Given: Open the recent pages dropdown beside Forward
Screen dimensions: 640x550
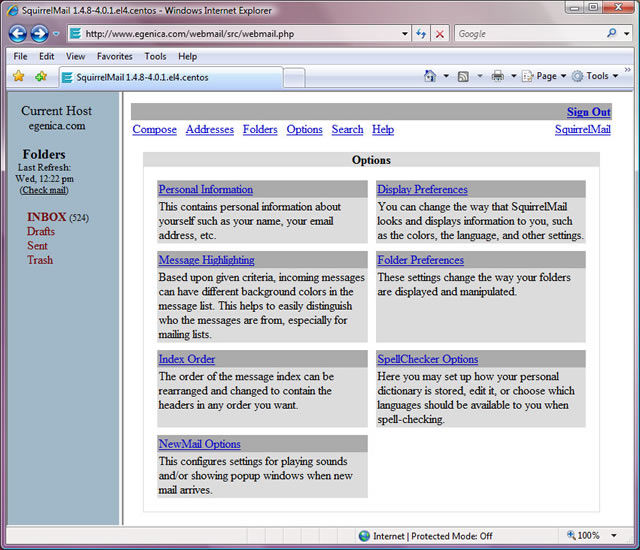Looking at the screenshot, I should pyautogui.click(x=56, y=34).
